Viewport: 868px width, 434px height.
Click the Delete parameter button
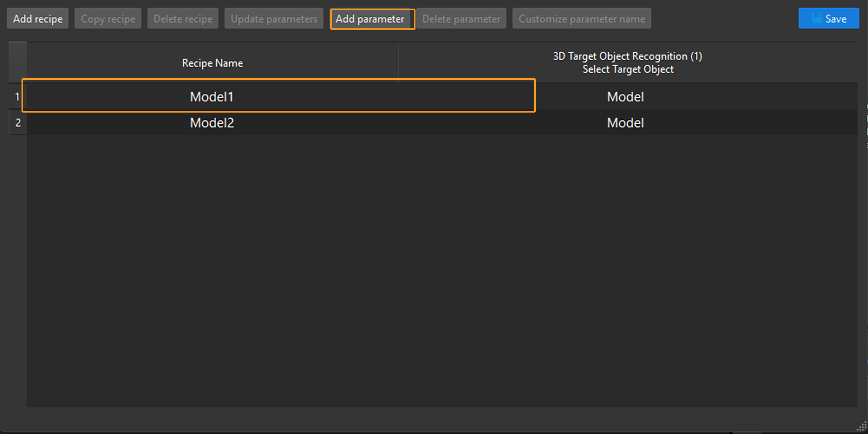pos(461,18)
